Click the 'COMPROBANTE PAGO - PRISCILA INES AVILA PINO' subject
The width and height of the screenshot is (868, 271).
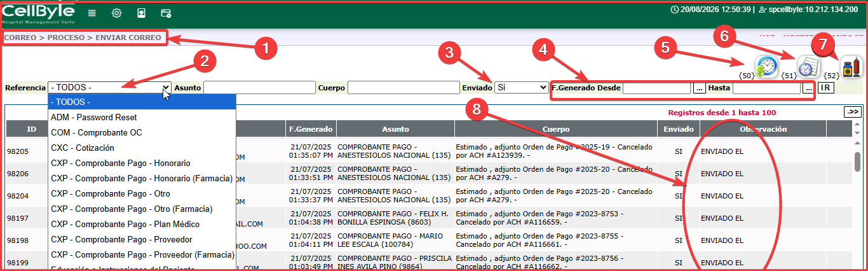[x=394, y=263]
